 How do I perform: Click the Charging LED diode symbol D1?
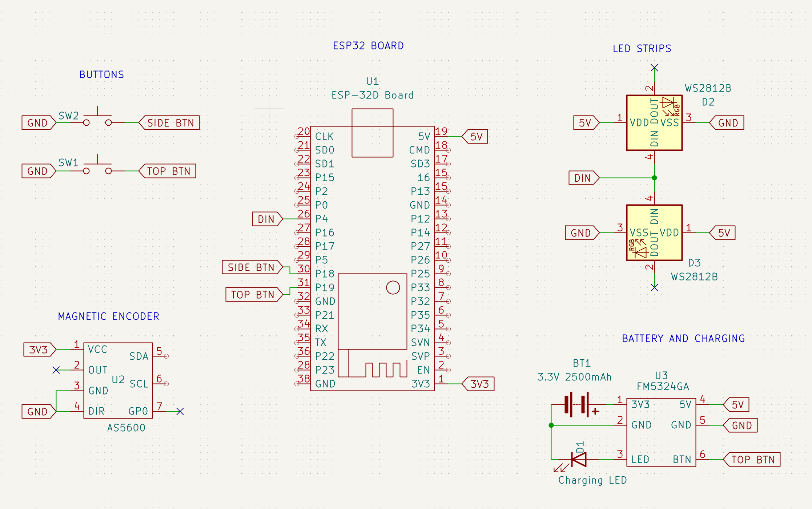(x=579, y=458)
